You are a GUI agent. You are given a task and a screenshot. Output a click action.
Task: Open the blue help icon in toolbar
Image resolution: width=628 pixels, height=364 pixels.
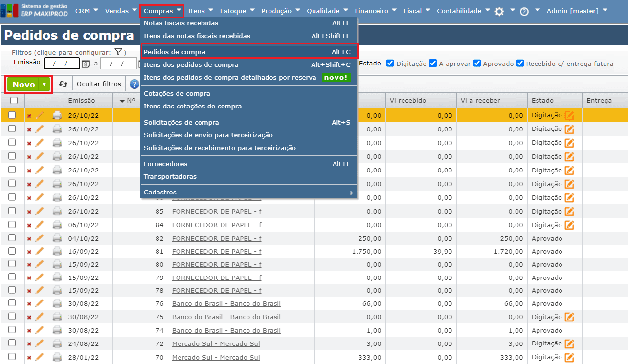(134, 84)
